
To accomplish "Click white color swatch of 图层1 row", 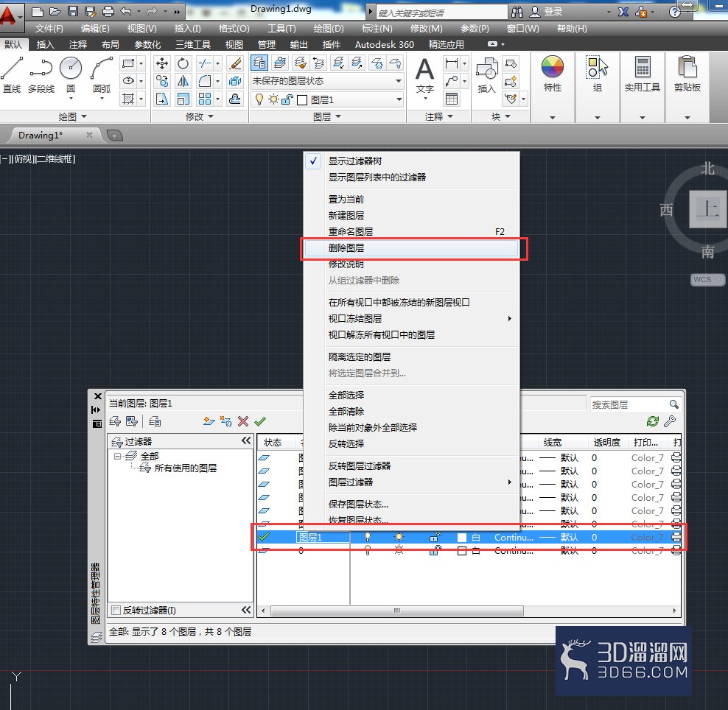I will tap(462, 538).
